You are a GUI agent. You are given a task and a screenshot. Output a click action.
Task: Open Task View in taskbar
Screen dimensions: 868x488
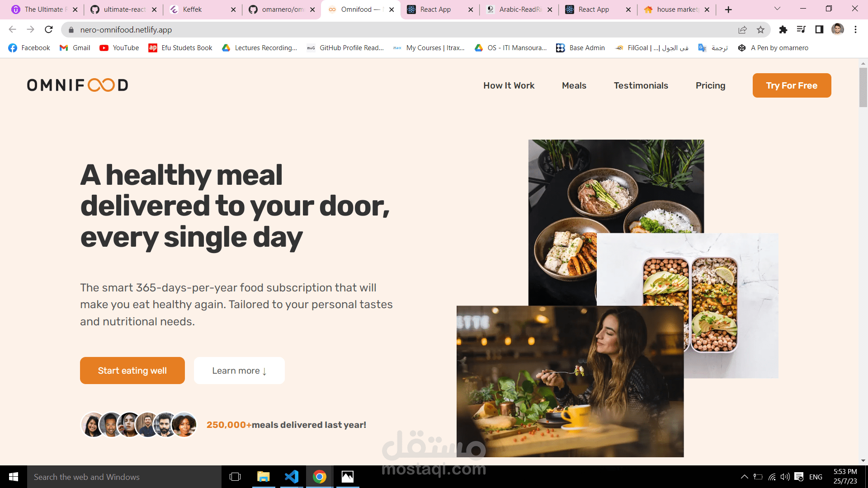pyautogui.click(x=235, y=477)
